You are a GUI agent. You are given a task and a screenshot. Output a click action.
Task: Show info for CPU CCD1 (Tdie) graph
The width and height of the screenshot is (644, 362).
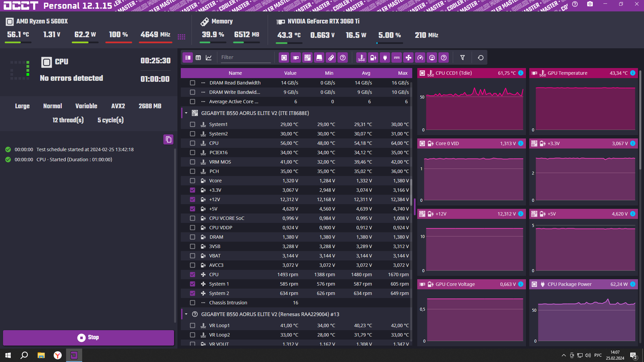tap(521, 73)
